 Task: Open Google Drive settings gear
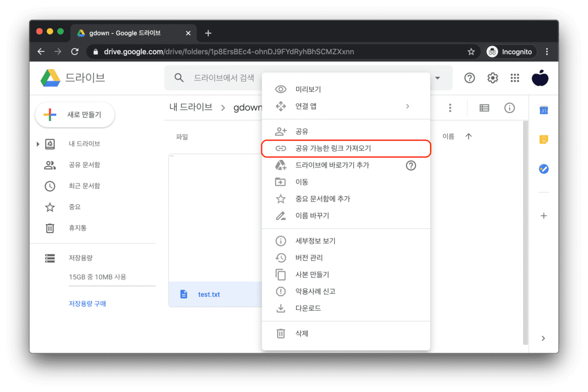pyautogui.click(x=493, y=78)
